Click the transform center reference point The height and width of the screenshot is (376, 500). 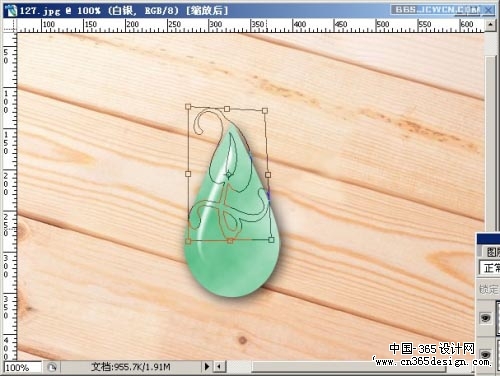click(228, 174)
